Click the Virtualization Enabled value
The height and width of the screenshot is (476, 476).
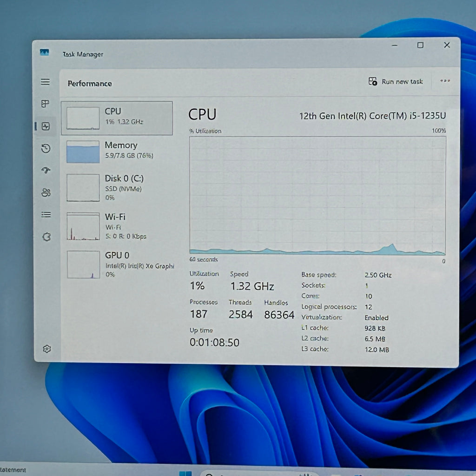377,317
